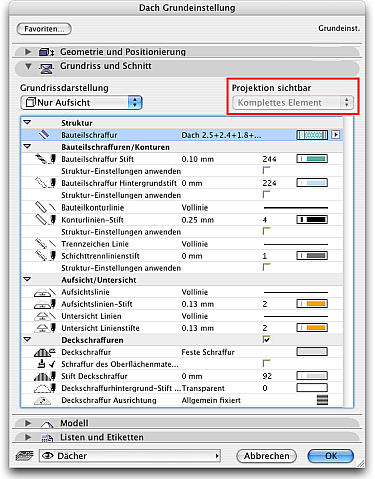This screenshot has width=375, height=479.
Task: Click the Deckschraffur Feste Schraffur swatch
Action: coord(312,352)
